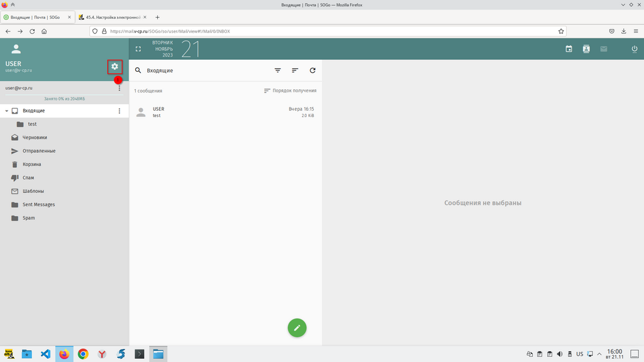Image resolution: width=644 pixels, height=362 pixels.
Task: Click the logout power icon
Action: [634, 49]
